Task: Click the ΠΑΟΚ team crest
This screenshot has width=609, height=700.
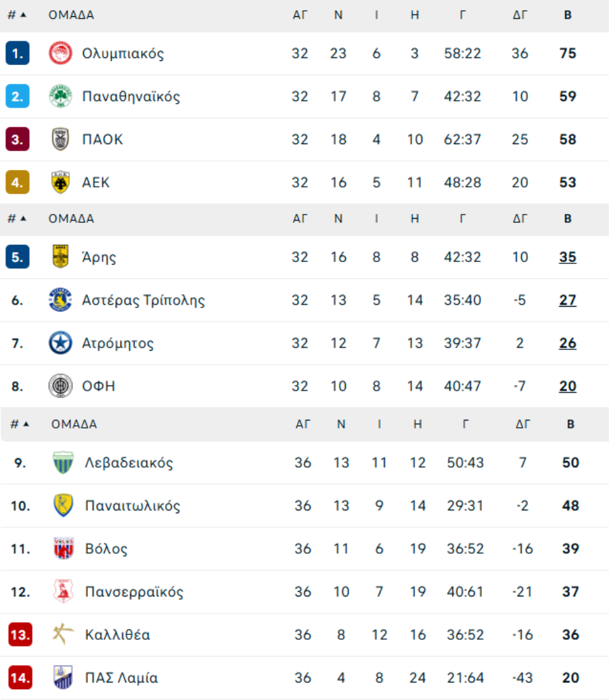Action: pyautogui.click(x=60, y=139)
